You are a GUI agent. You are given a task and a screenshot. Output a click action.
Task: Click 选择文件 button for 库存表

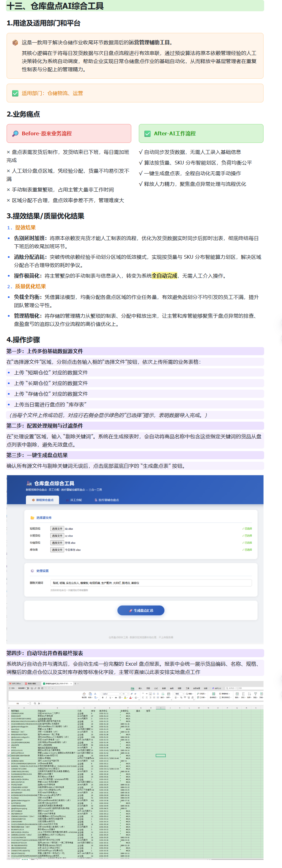[57, 549]
